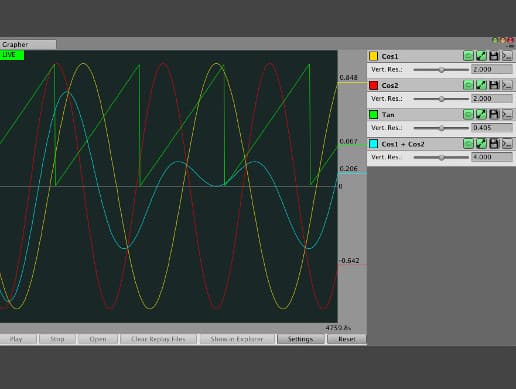Click the Cos1 + Cos2 save floppy disk icon

(494, 144)
